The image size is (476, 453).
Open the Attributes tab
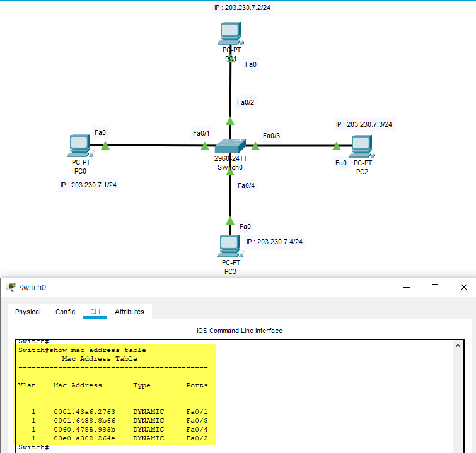pyautogui.click(x=129, y=312)
